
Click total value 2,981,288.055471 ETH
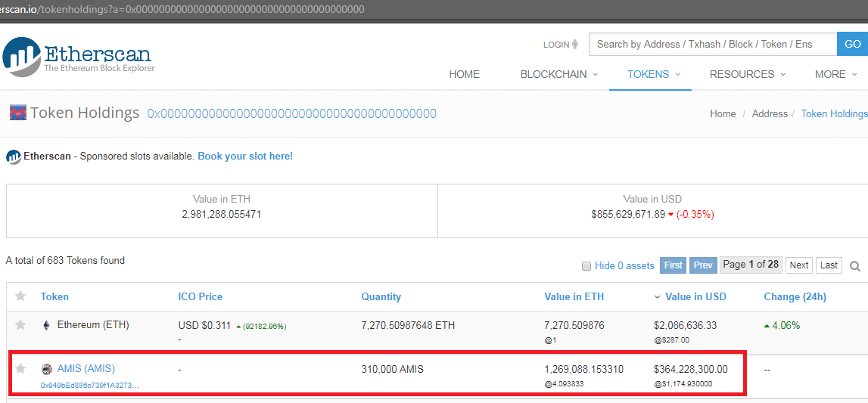tap(222, 214)
